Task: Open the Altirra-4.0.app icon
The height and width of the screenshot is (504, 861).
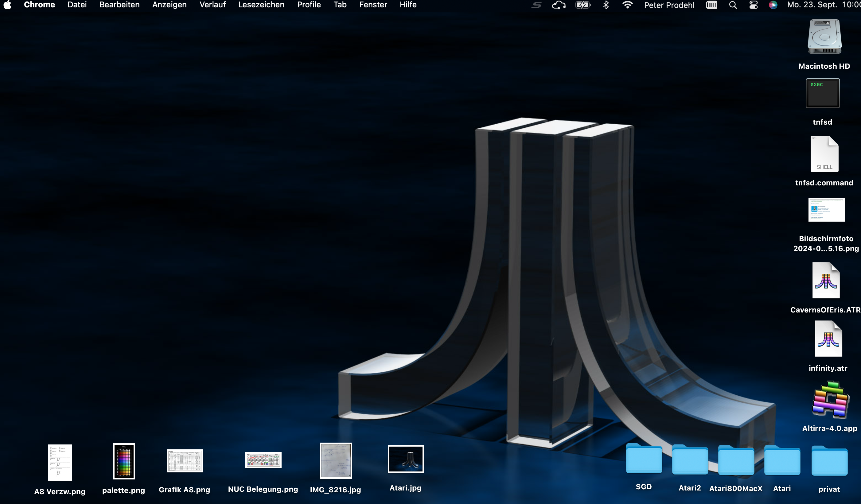Action: pos(830,400)
